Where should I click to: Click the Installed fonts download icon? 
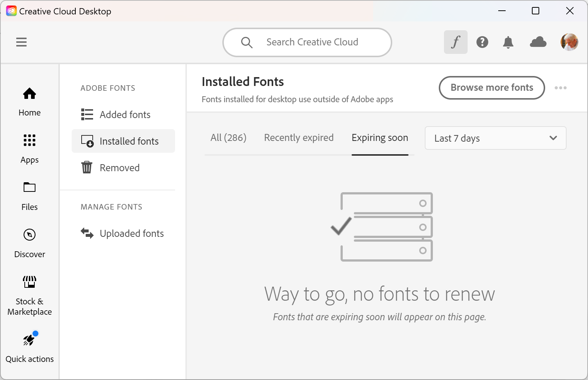(x=88, y=141)
